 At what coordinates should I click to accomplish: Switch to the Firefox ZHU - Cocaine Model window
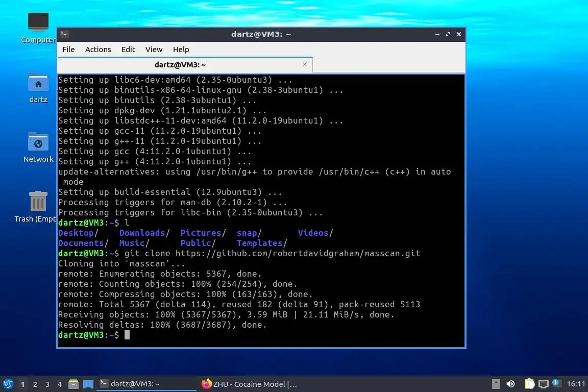tap(250, 384)
